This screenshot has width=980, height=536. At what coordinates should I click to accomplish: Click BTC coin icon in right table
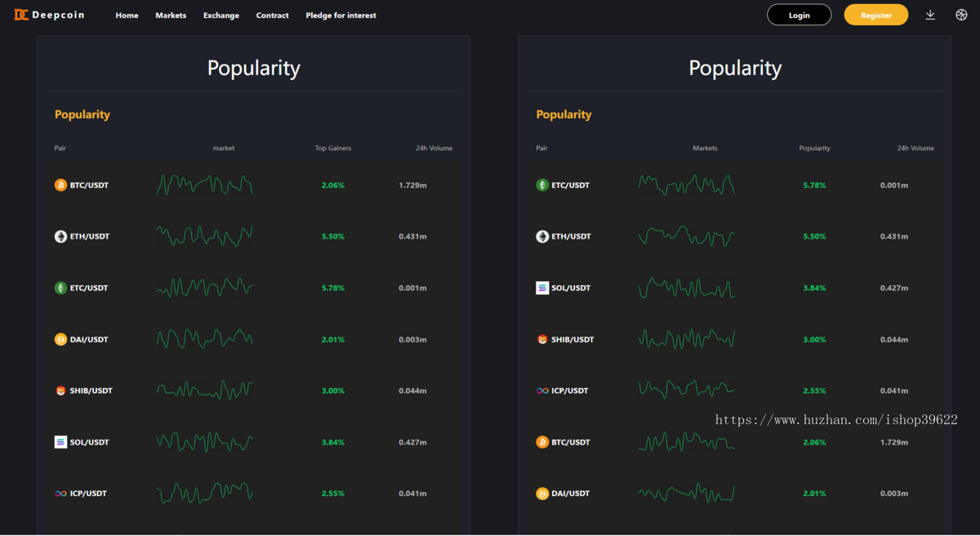(542, 443)
